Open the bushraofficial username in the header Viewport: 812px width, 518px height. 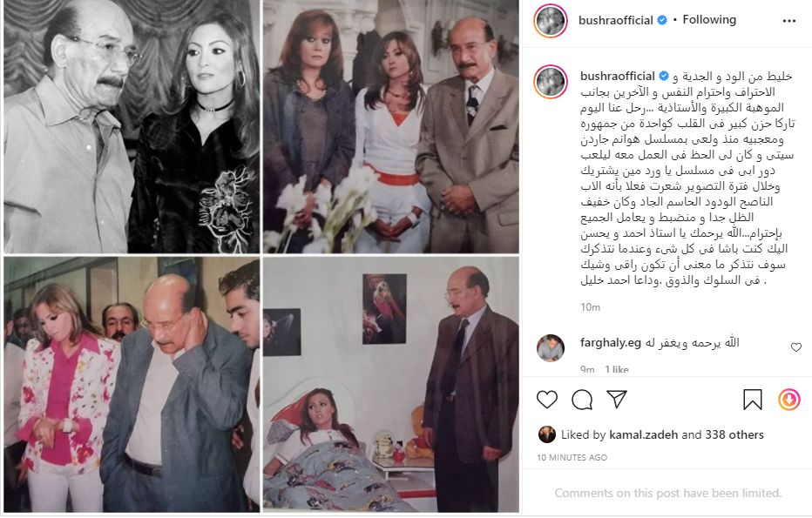coord(616,20)
